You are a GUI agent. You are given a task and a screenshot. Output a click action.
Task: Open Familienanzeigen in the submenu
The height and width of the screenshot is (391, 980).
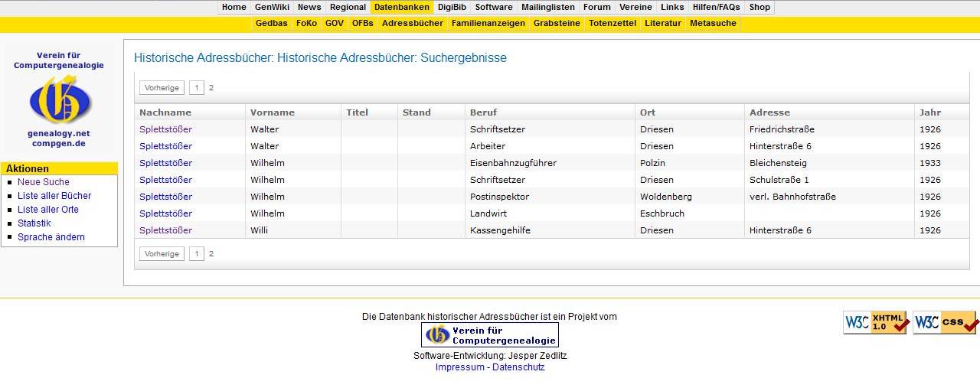point(488,23)
